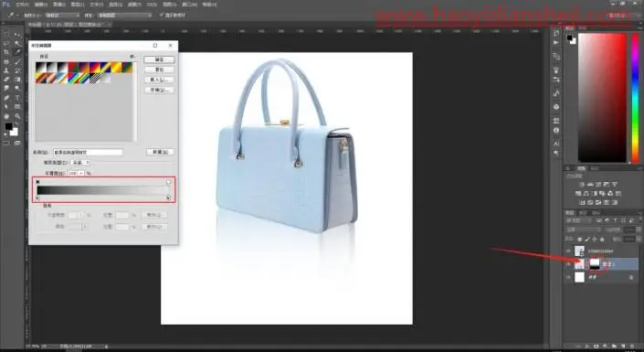Hide the selected masked layer's eye
644x352 pixels.
tap(568, 264)
